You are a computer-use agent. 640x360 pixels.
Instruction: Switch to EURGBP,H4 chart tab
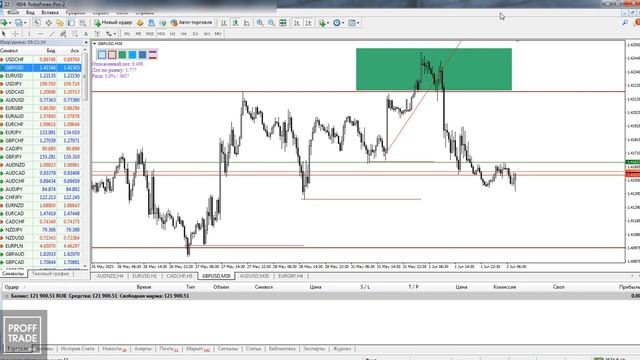(290, 276)
